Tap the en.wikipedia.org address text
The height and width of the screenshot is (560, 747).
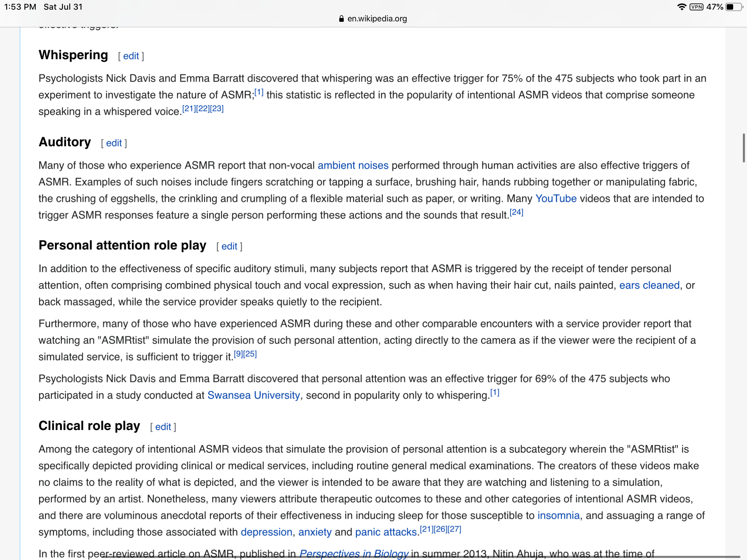pos(377,19)
